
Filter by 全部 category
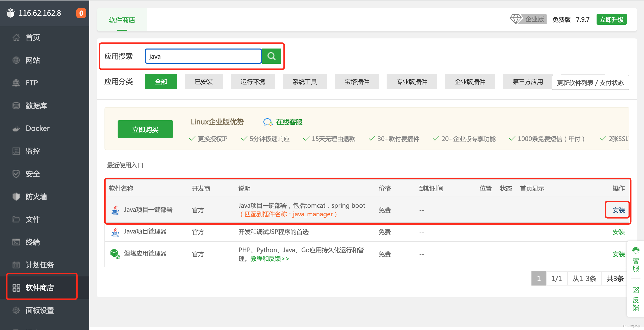(x=161, y=82)
